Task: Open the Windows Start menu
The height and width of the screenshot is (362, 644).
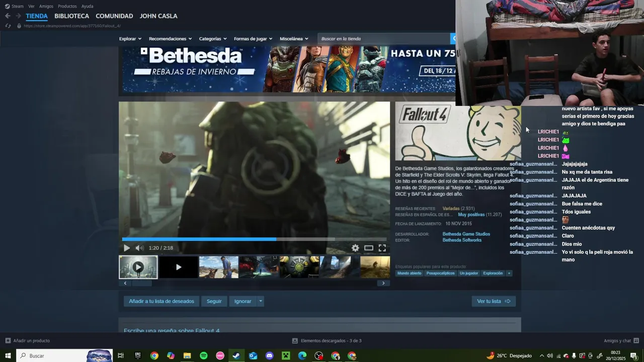Action: pyautogui.click(x=8, y=355)
